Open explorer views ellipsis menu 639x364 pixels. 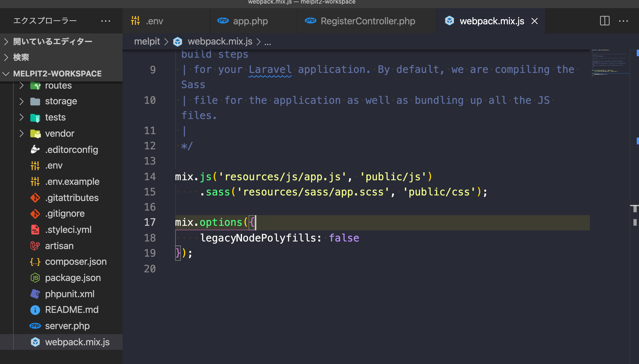[106, 21]
